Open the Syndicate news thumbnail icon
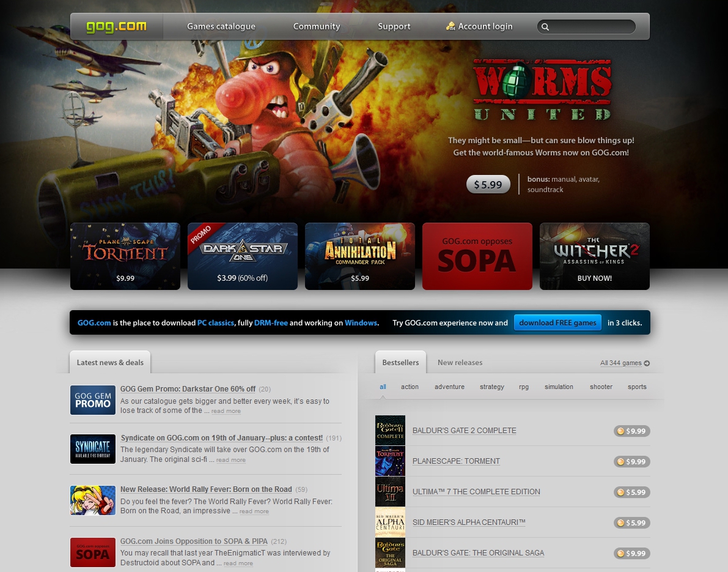The image size is (728, 572). click(x=93, y=449)
